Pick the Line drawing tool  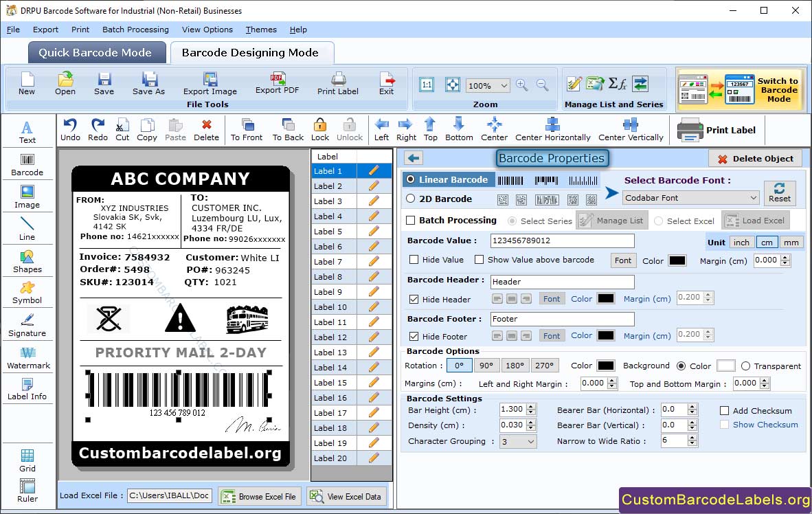coord(27,229)
